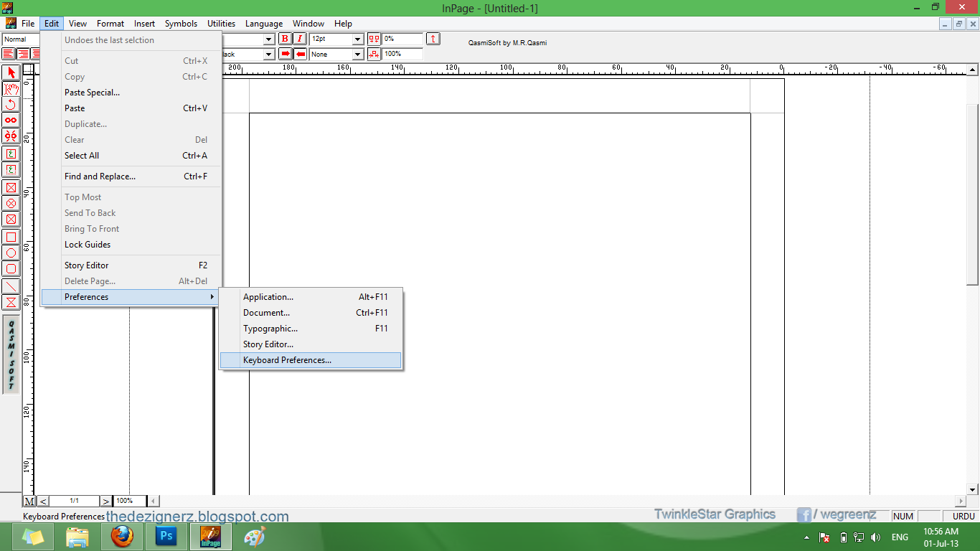Click the character spacing icon beside 0%
980x551 pixels.
374,39
